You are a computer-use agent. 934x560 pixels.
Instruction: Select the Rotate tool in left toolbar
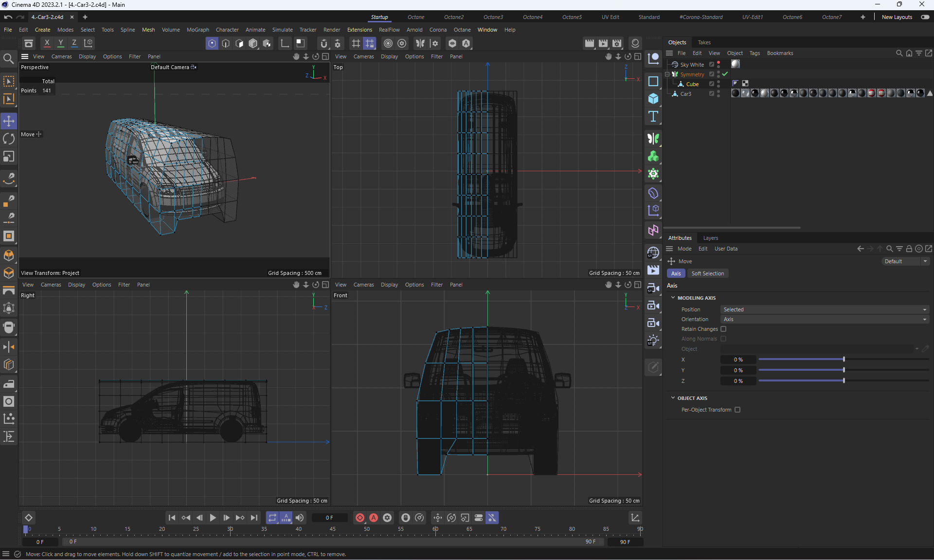pos(9,139)
